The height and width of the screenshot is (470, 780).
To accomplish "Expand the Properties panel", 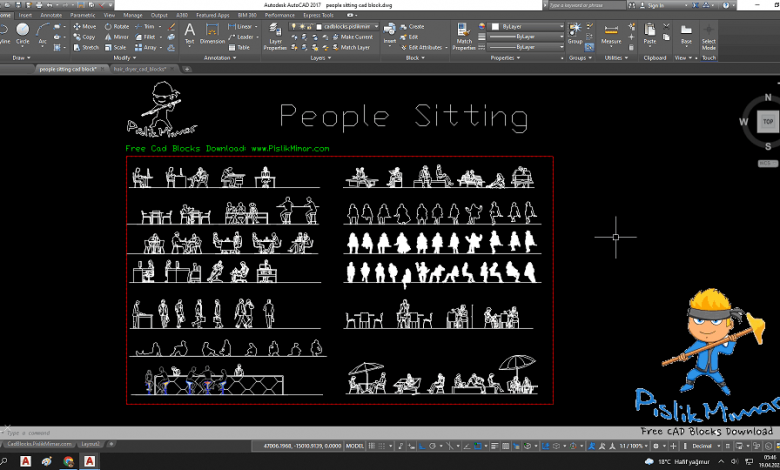I will point(505,58).
